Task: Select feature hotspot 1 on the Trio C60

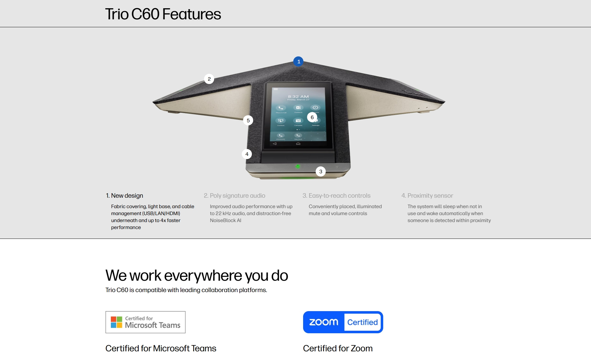Action: (x=298, y=61)
